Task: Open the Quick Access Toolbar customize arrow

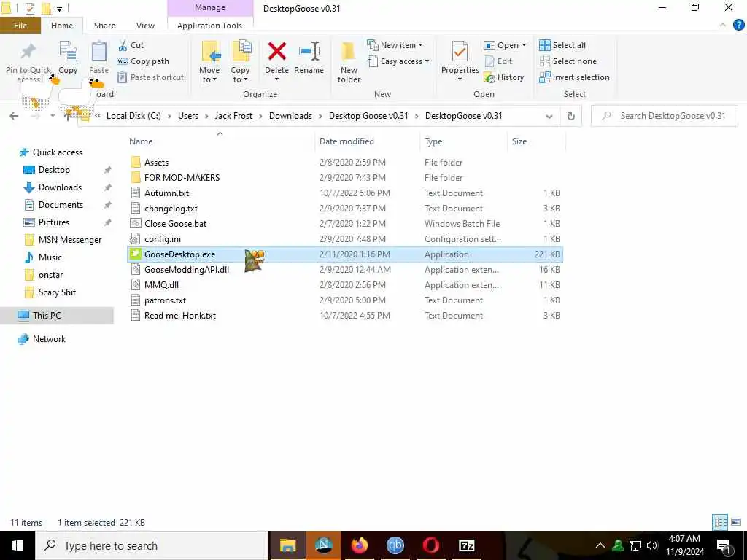Action: click(x=60, y=9)
